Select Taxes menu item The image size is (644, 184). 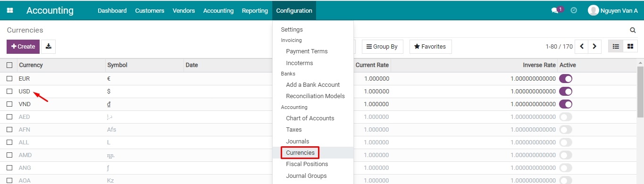tap(313, 130)
